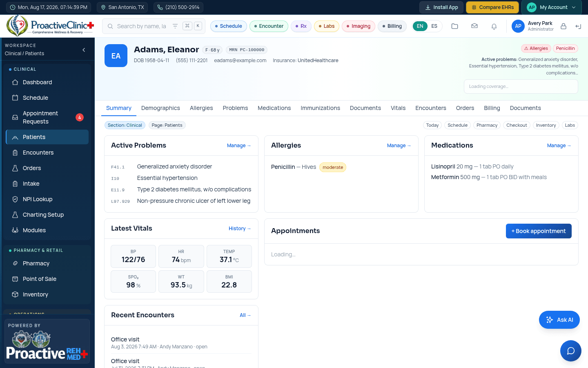Image resolution: width=588 pixels, height=368 pixels.
Task: Click the Rx quick action pill
Action: pyautogui.click(x=301, y=26)
